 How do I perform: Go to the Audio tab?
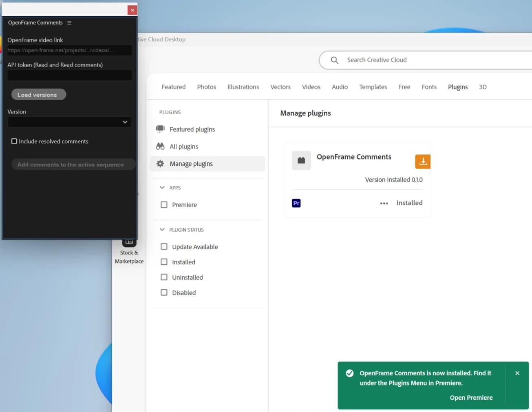click(x=340, y=87)
